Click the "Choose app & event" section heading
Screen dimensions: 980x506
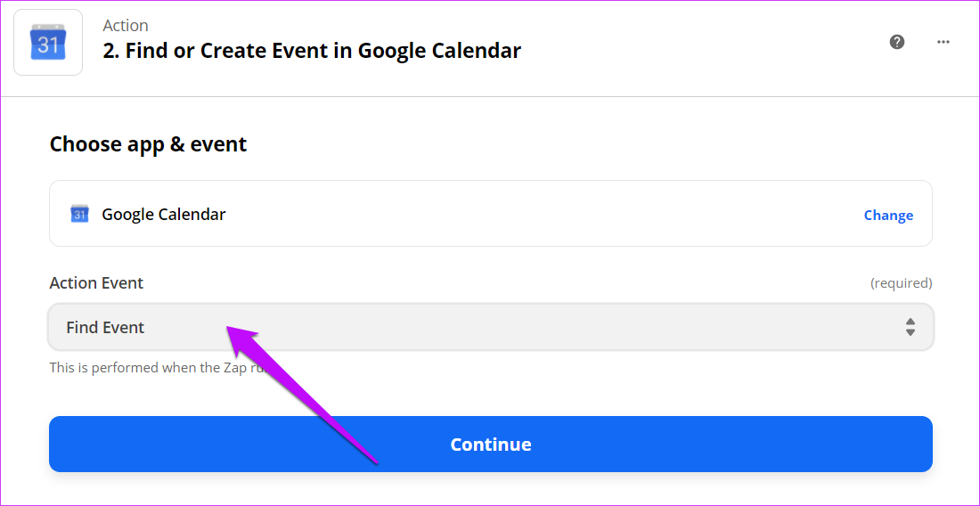(148, 144)
